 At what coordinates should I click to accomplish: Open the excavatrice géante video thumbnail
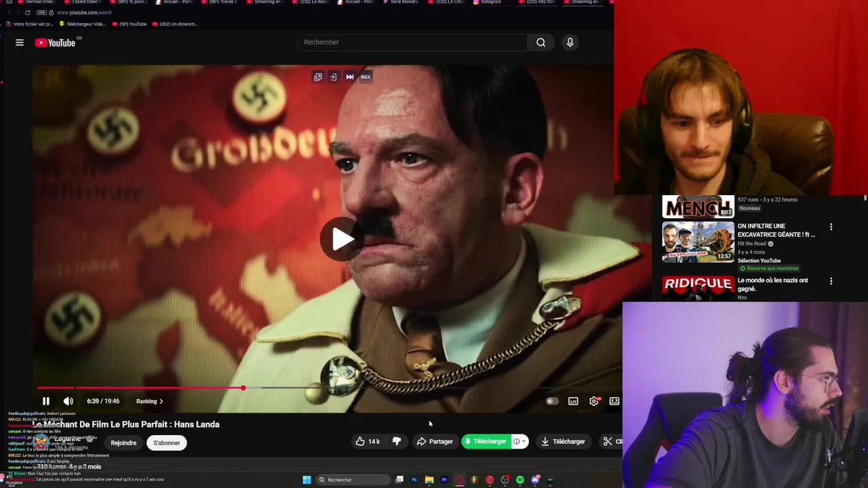(x=698, y=242)
